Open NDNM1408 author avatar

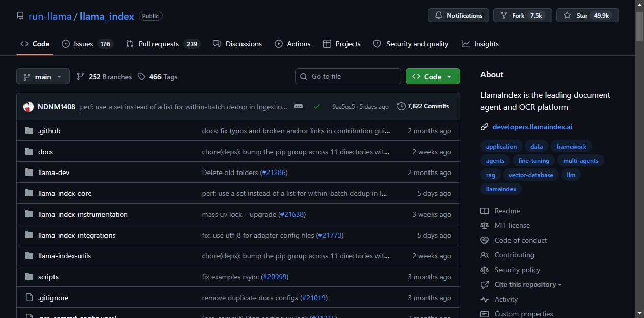point(29,107)
